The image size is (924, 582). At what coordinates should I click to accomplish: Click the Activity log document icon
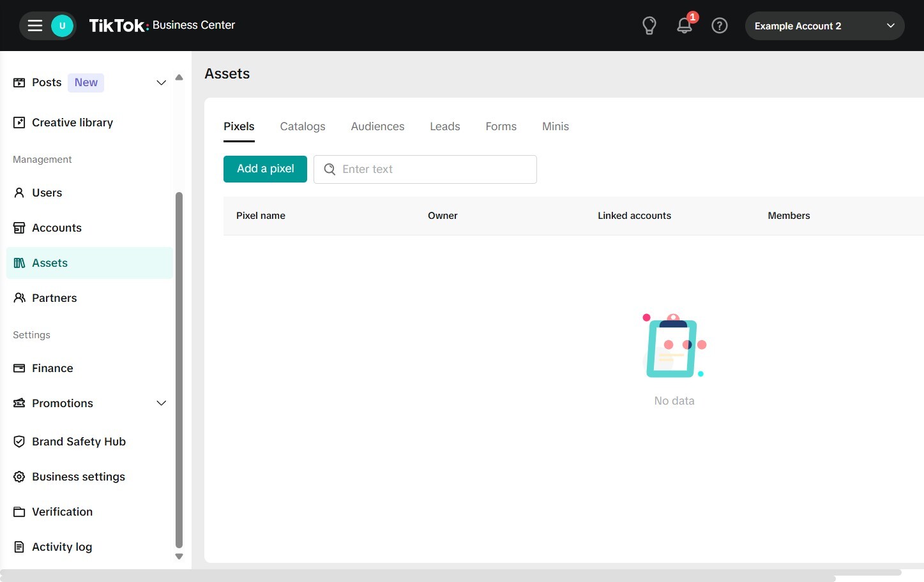[19, 547]
